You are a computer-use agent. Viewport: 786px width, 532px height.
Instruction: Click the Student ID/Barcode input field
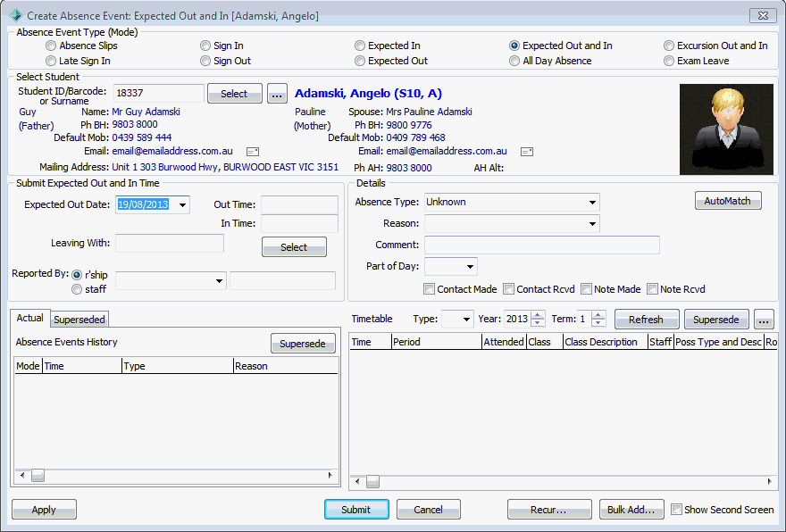[159, 93]
